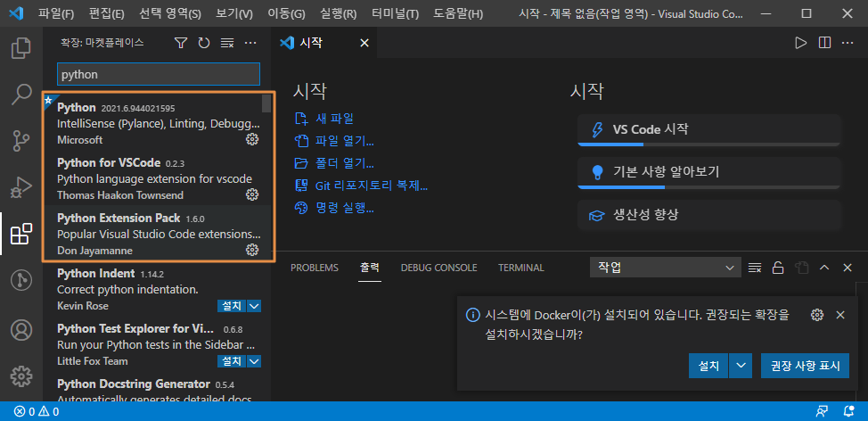Screen dimensions: 868x421
Task: Open the 이동(G) menu
Action: click(x=286, y=14)
